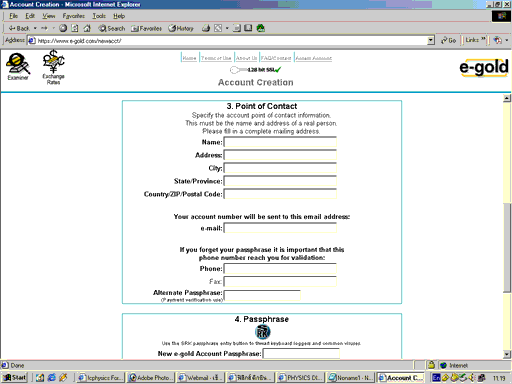Open the Back button history dropdown arrow

pyautogui.click(x=35, y=28)
